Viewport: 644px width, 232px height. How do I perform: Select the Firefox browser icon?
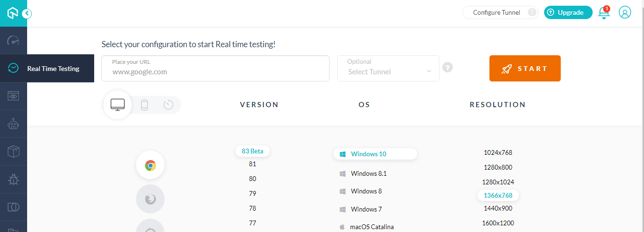point(150,199)
